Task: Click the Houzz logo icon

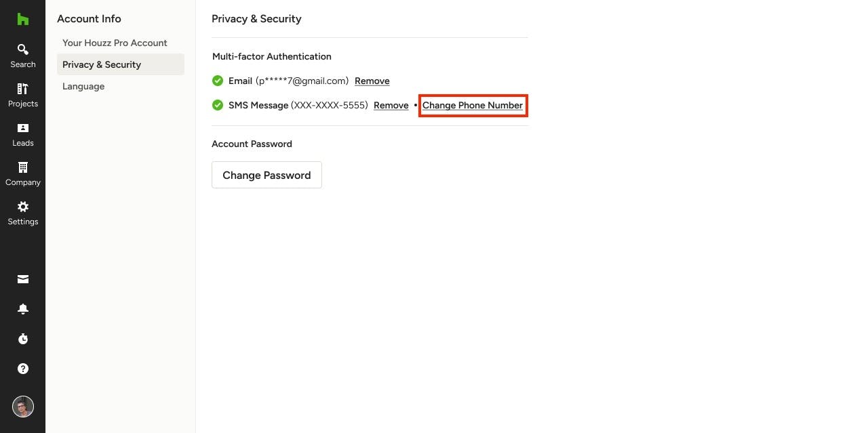Action: [x=22, y=19]
